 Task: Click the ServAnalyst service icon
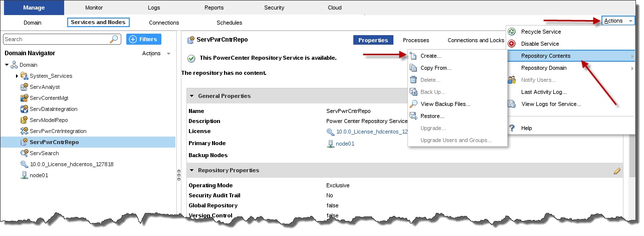(24, 87)
